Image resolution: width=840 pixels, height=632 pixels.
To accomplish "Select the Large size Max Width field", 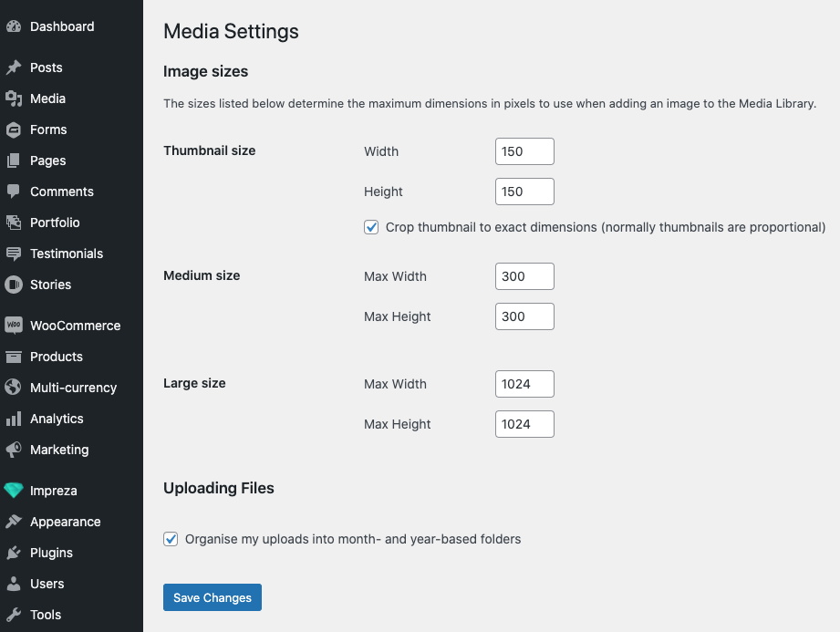I will click(x=524, y=384).
